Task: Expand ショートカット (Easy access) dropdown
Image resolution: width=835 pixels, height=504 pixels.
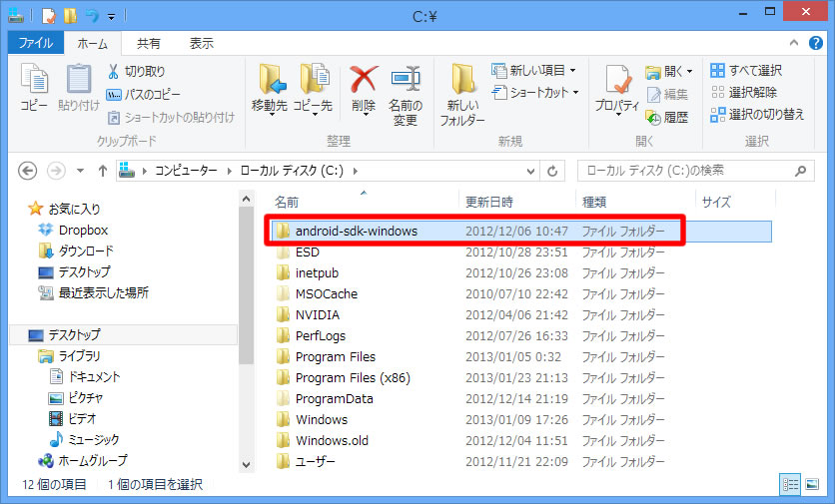Action: point(575,93)
